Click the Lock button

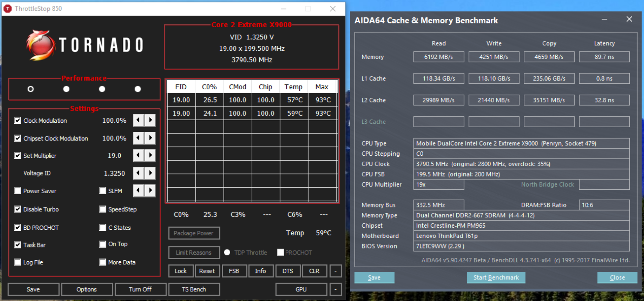181,271
